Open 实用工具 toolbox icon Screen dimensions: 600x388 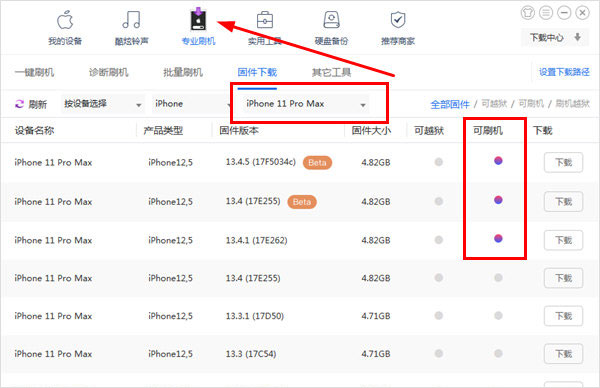click(265, 20)
